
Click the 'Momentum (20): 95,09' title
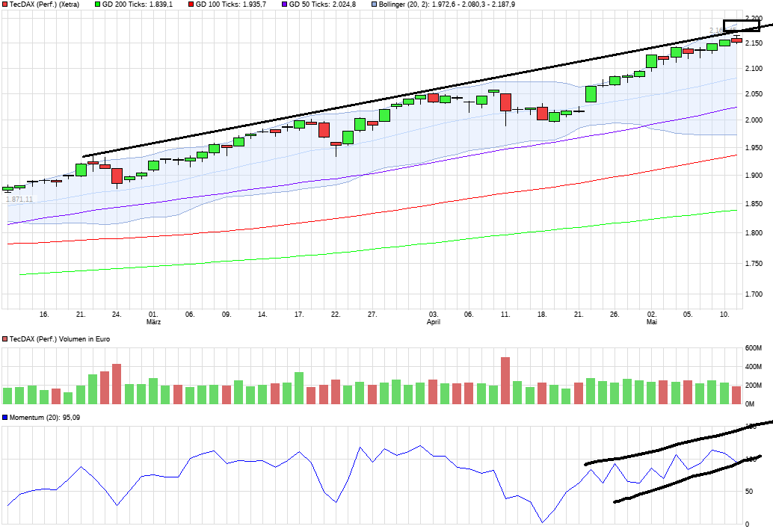coord(45,418)
